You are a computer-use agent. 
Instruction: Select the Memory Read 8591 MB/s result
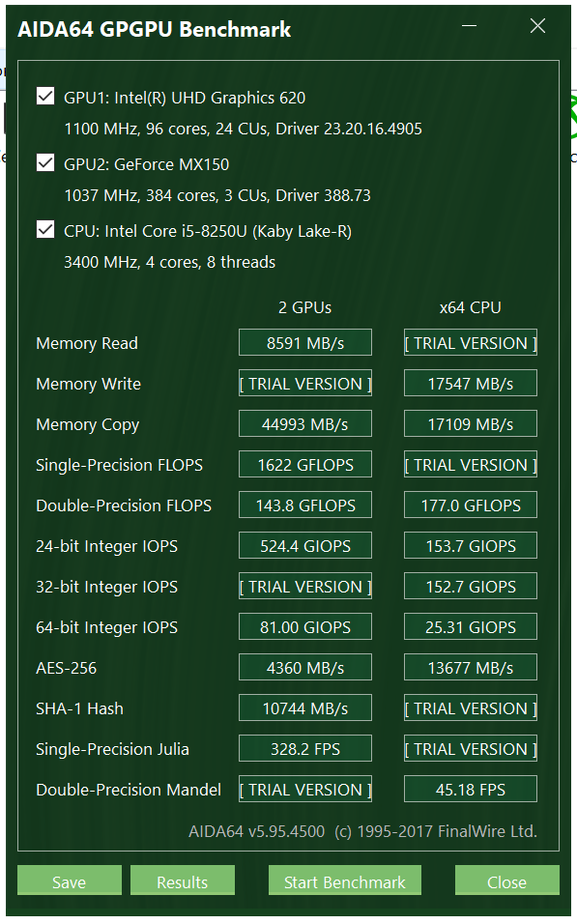[305, 342]
